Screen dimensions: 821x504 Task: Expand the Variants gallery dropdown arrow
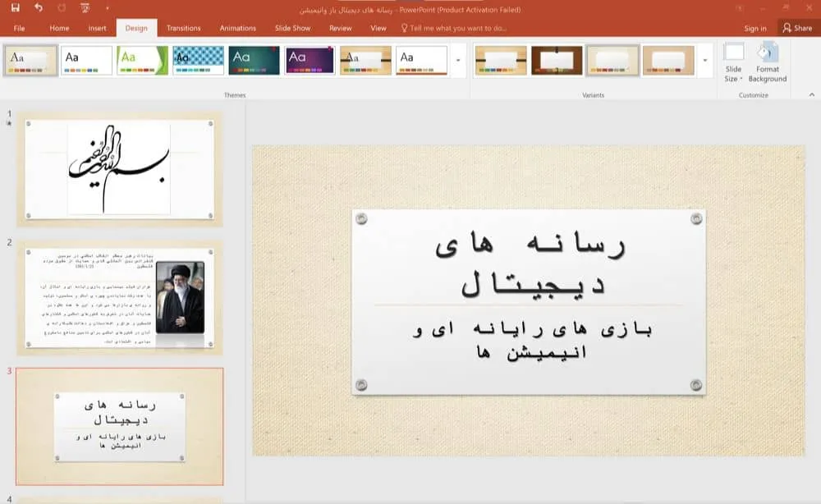pos(705,61)
